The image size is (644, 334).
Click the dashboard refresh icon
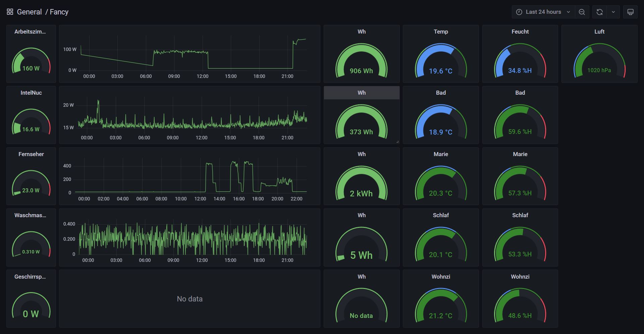599,12
